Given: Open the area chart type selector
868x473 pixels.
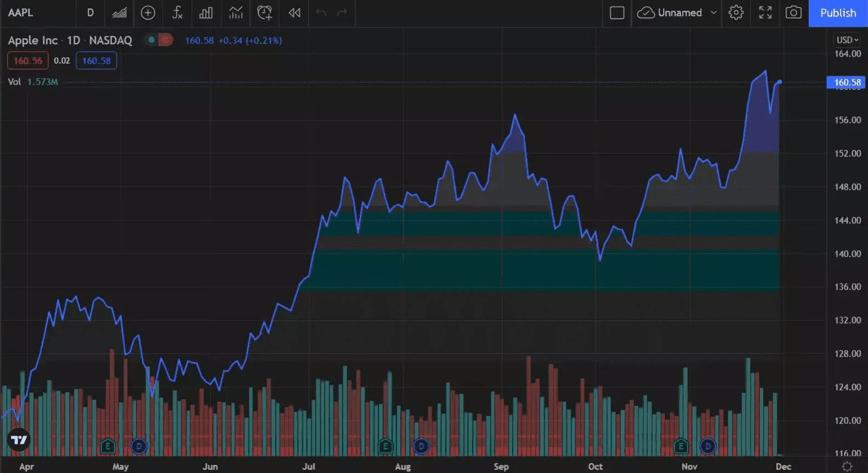Looking at the screenshot, I should coord(120,13).
